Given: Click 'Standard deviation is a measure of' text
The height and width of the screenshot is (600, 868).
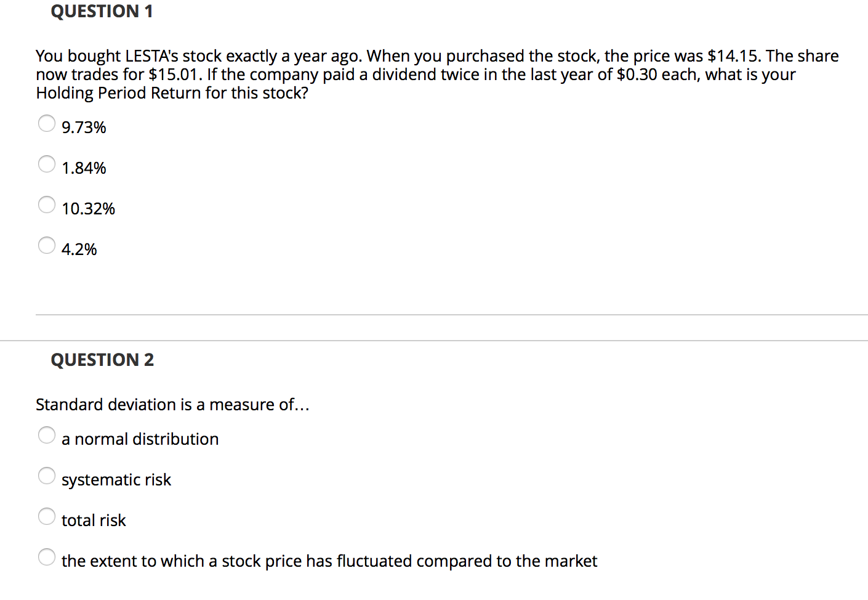Looking at the screenshot, I should click(172, 405).
